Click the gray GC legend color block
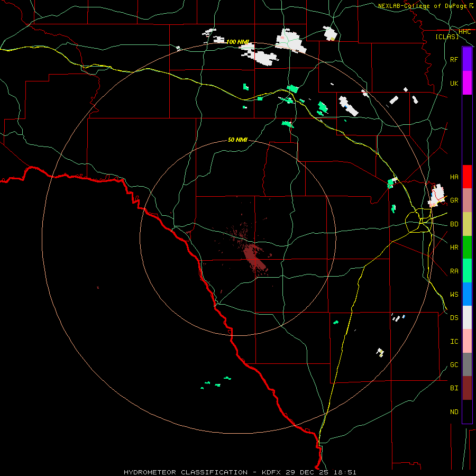The width and height of the screenshot is (476, 476). pyautogui.click(x=467, y=364)
